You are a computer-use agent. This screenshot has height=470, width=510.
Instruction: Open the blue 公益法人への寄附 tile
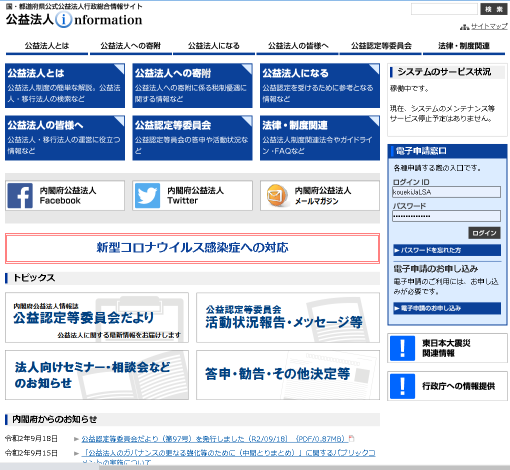(x=192, y=86)
